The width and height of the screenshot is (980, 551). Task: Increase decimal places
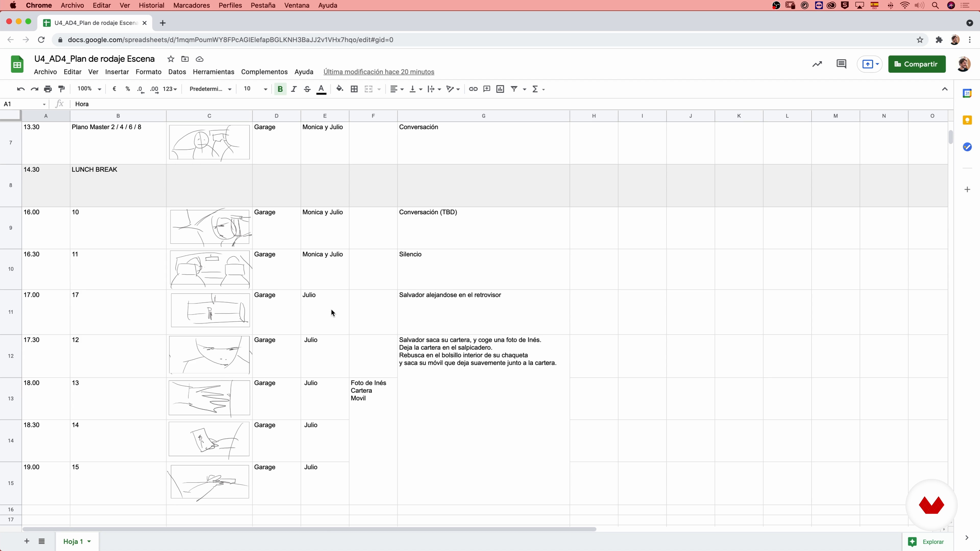(154, 89)
